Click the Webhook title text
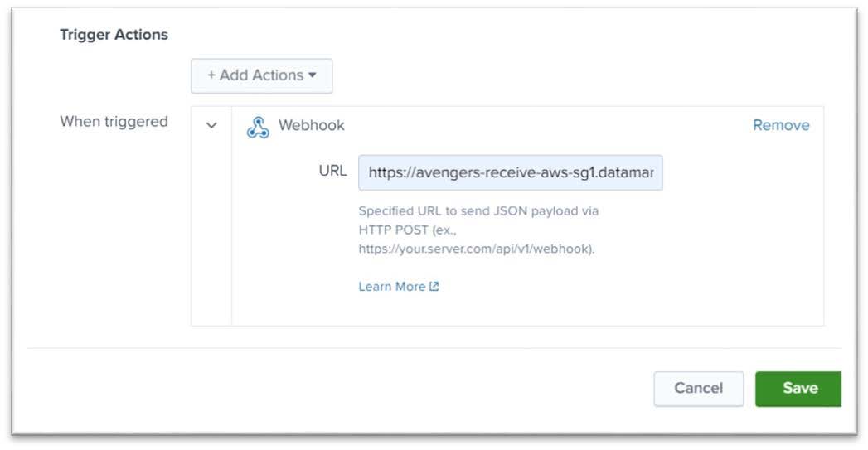 [311, 125]
